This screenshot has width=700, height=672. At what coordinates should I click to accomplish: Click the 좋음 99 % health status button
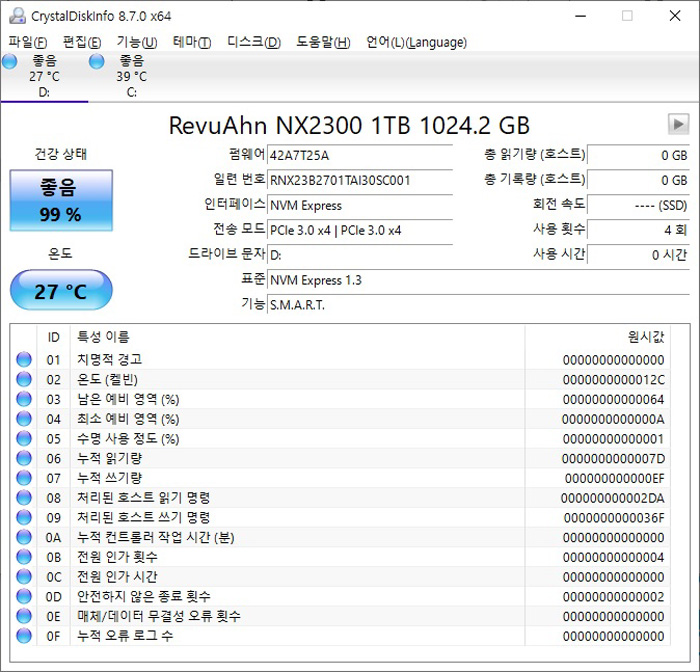[x=61, y=200]
